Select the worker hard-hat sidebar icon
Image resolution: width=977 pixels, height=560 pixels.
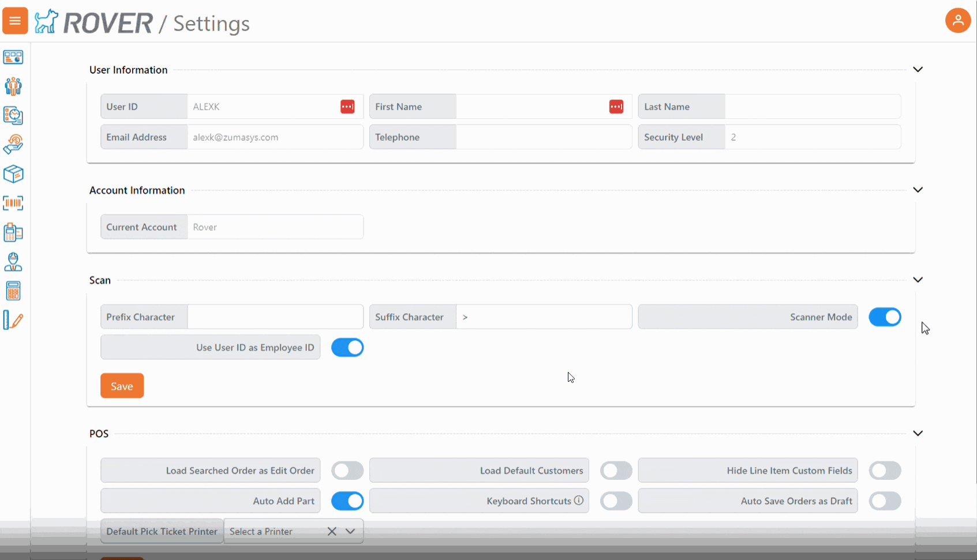pos(13,262)
